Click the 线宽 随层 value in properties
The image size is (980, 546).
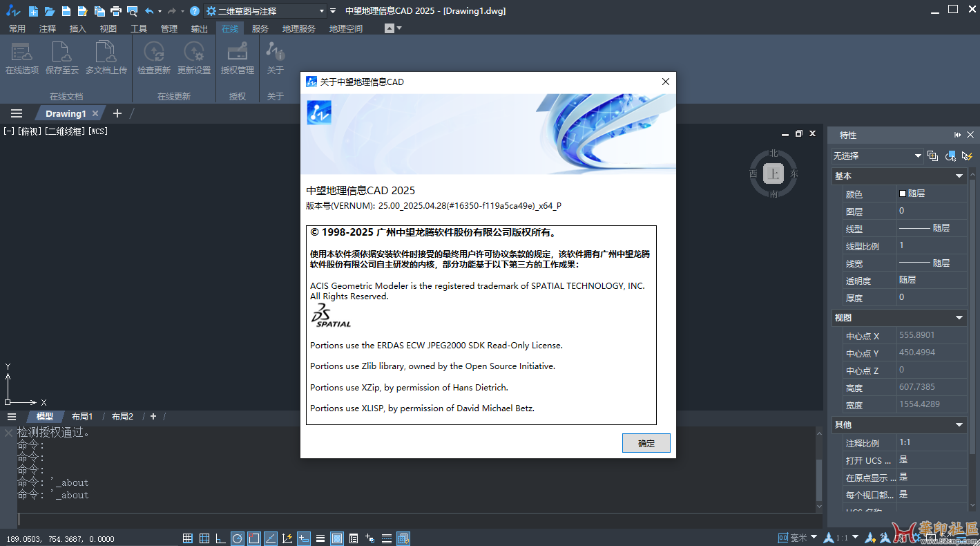pos(932,263)
